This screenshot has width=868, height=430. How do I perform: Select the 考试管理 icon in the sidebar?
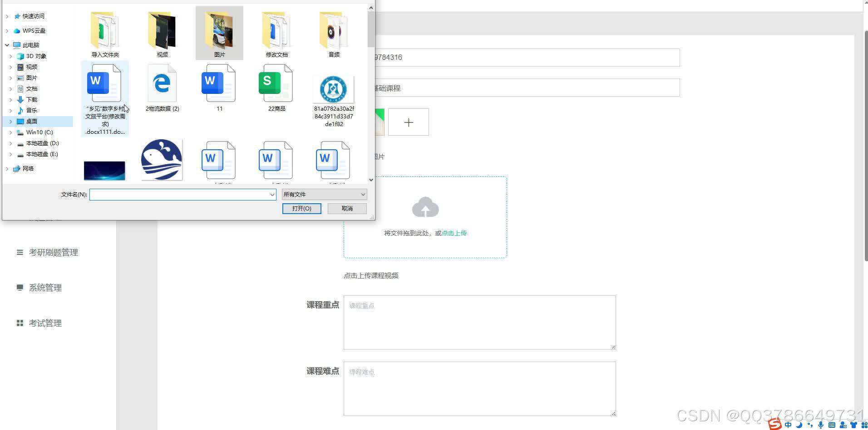coord(20,322)
